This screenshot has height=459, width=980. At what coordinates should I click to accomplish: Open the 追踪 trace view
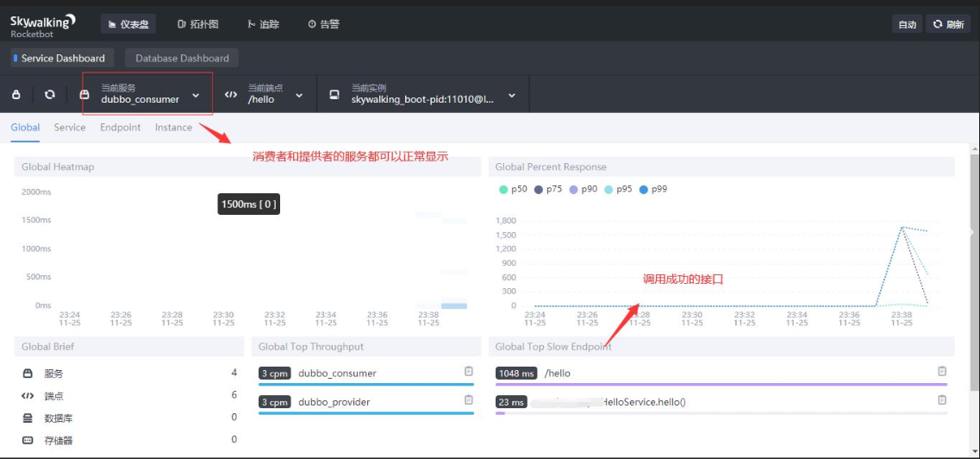tap(263, 24)
